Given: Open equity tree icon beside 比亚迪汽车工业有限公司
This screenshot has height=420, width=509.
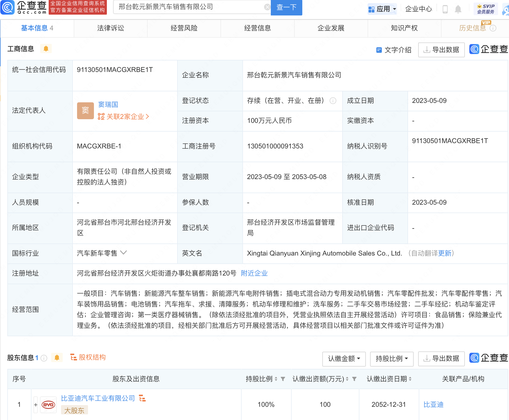Looking at the screenshot, I should pyautogui.click(x=142, y=398).
